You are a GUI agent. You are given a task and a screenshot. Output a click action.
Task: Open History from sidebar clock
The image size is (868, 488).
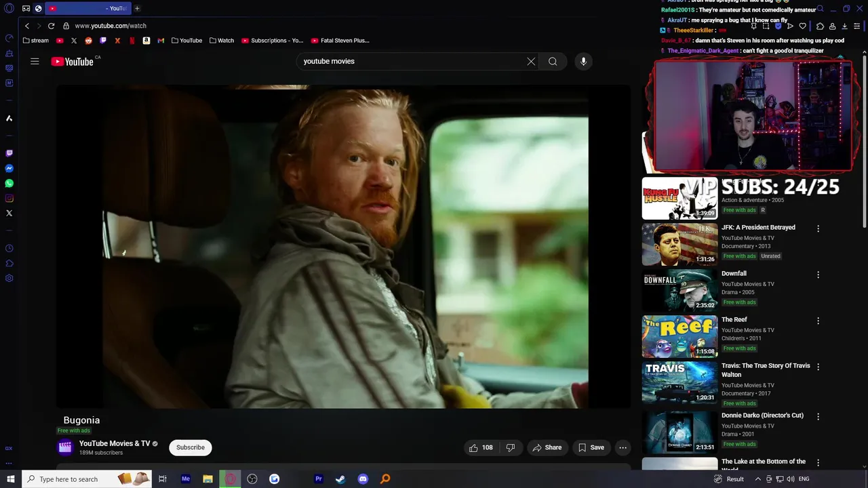(9, 249)
